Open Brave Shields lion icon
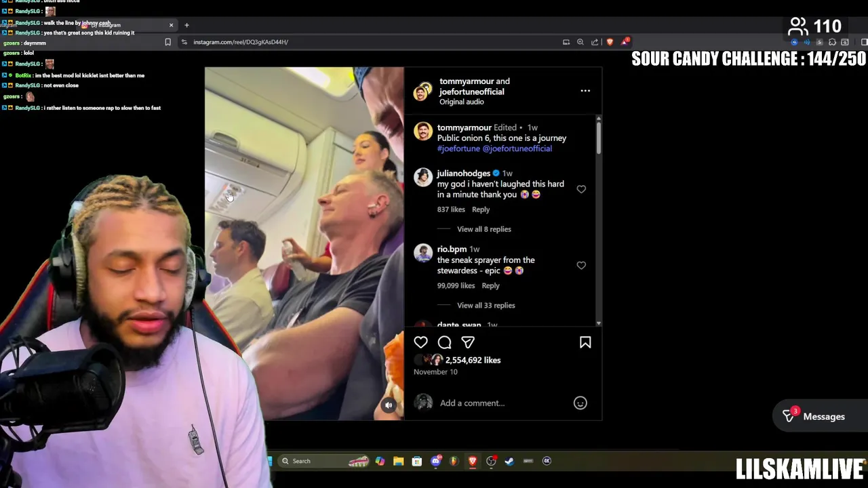 pyautogui.click(x=610, y=42)
